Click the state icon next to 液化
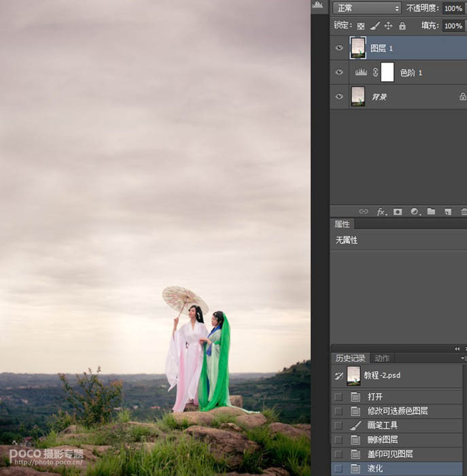 pos(356,468)
